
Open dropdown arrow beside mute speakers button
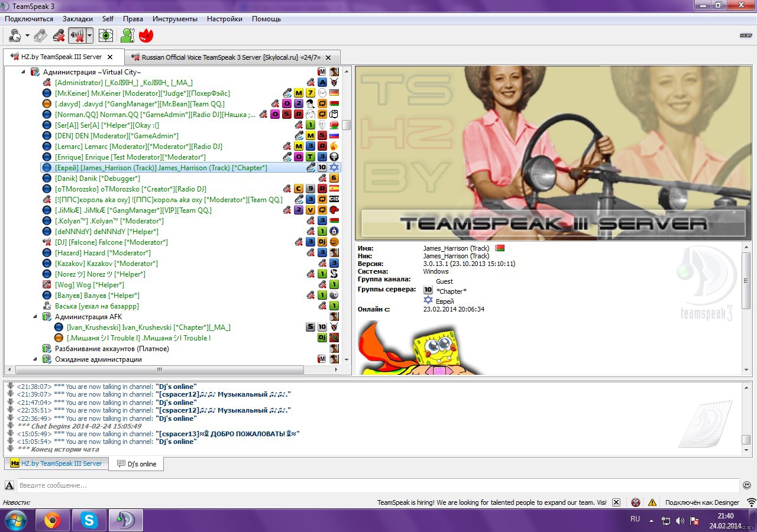click(89, 36)
